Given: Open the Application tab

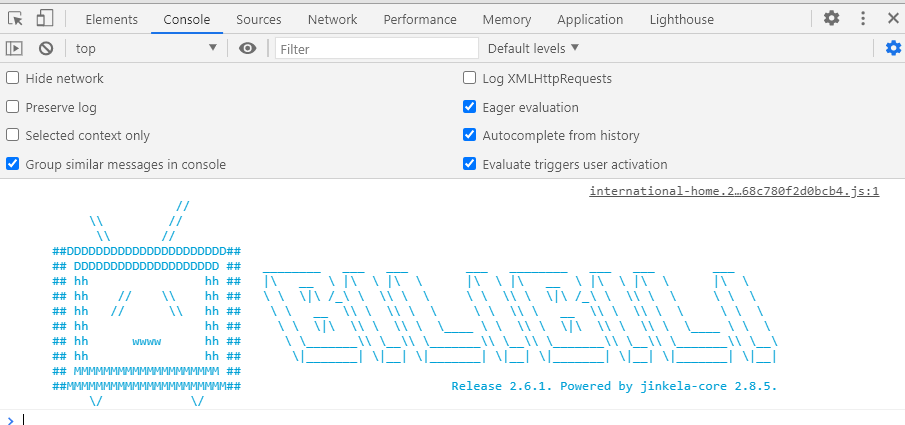Looking at the screenshot, I should click(x=590, y=20).
